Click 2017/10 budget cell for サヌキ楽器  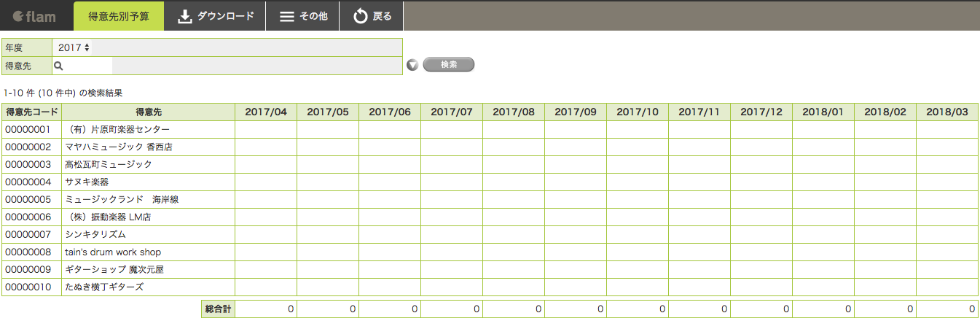pyautogui.click(x=638, y=182)
